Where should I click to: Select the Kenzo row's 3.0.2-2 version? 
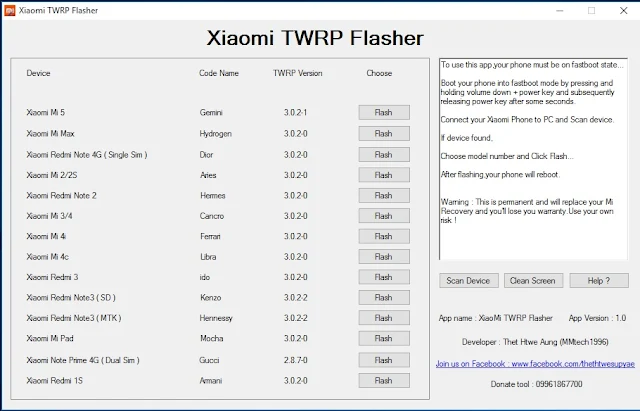(x=296, y=298)
